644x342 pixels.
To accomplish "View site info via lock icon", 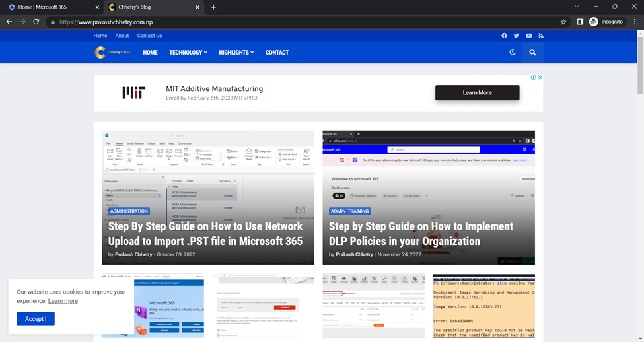I will [x=53, y=22].
